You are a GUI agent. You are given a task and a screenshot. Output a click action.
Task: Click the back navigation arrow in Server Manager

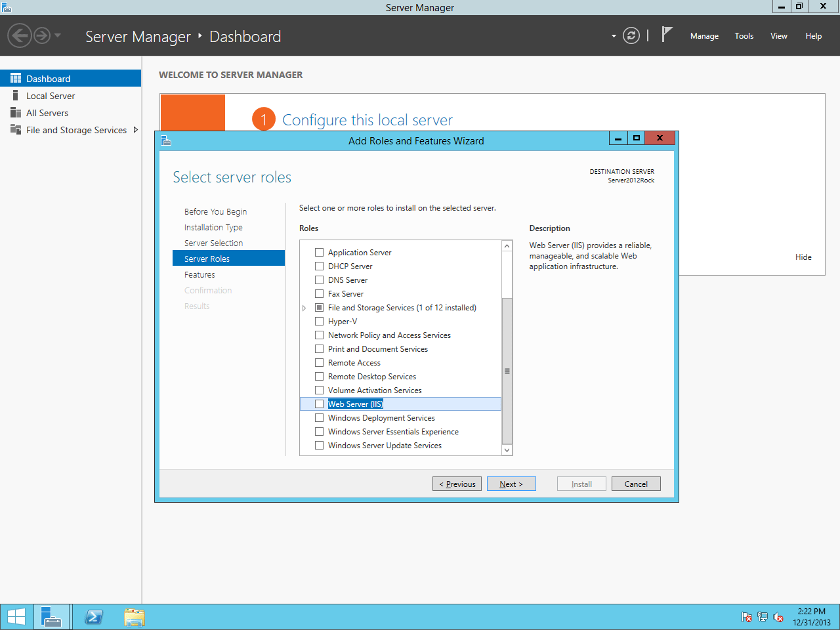pyautogui.click(x=20, y=35)
